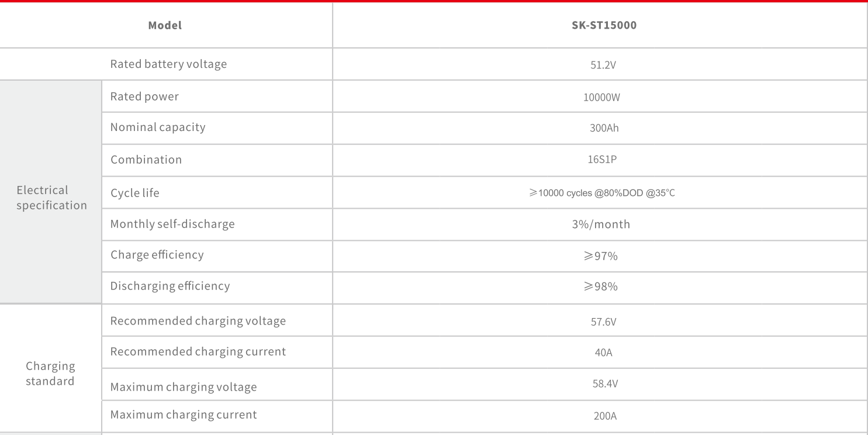Select the 51.2V value cell

coord(603,65)
